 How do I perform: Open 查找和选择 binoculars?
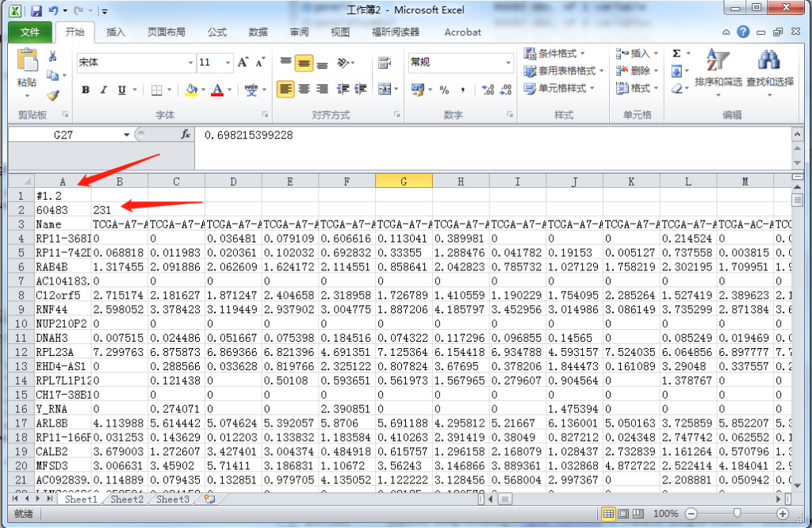[x=769, y=71]
